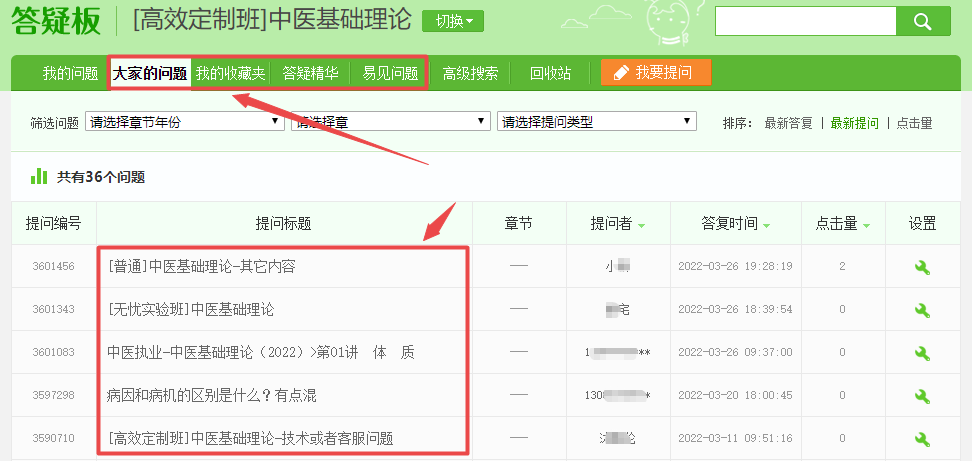Click wrench icon for question 3590710
This screenshot has height=461, width=972.
(922, 439)
